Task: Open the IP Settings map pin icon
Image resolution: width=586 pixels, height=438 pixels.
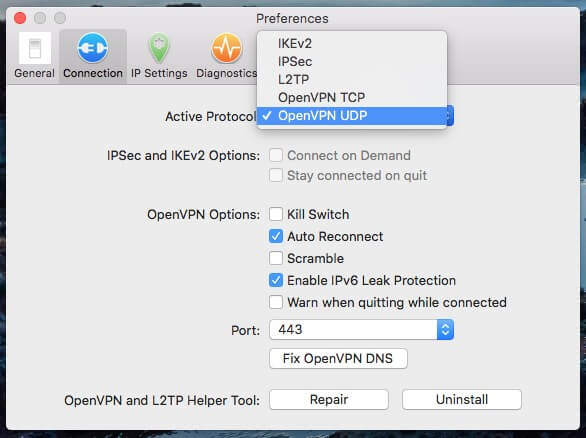Action: click(x=159, y=48)
